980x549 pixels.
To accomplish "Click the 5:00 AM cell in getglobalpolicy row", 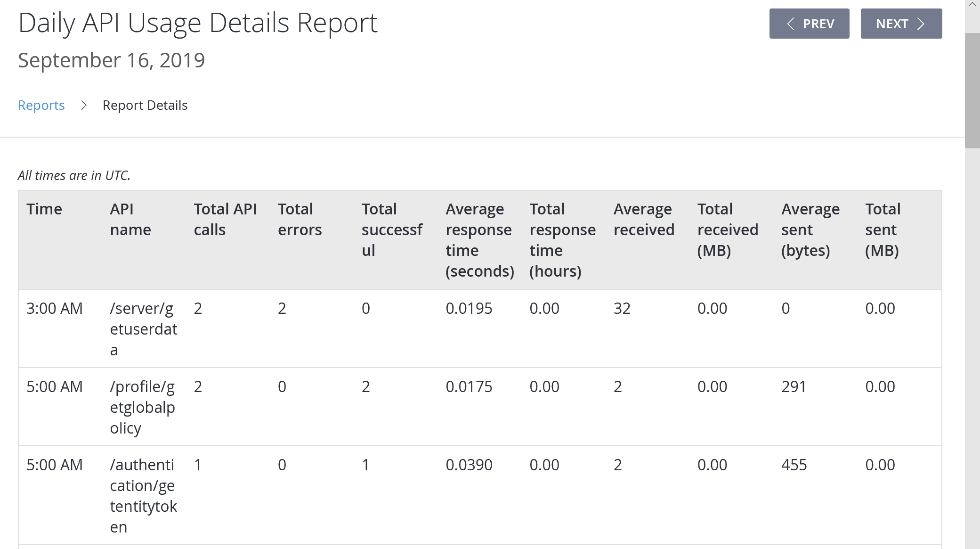I will 55,386.
